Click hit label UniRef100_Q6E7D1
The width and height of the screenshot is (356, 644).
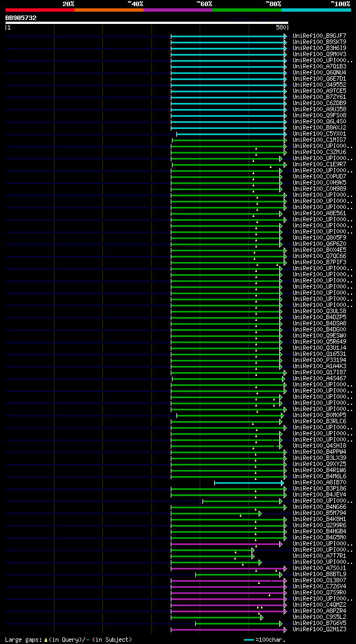(x=319, y=78)
